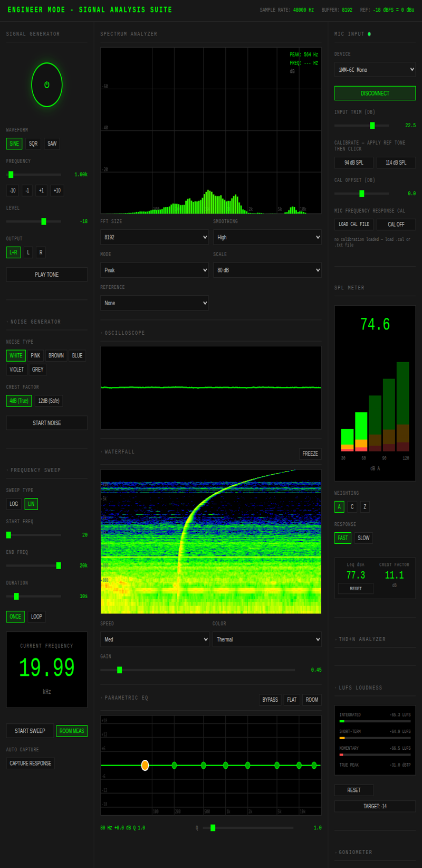Set output routing to L+R
This screenshot has width=422, height=868.
14,252
